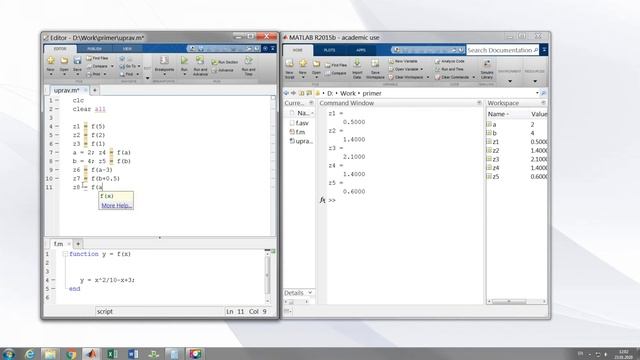This screenshot has height=360, width=640.
Task: Click the Workspace horizontal scrollbar
Action: tap(517, 301)
